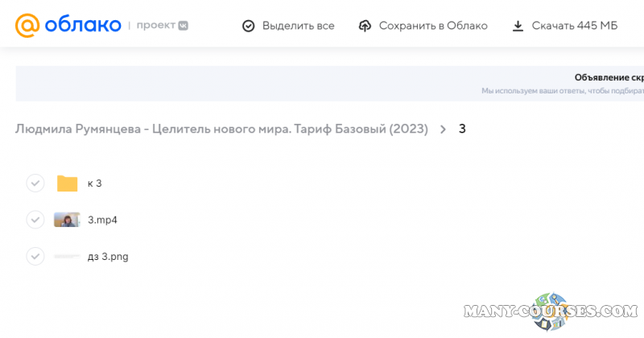Click the checkmark icon beside Выделить все
The width and height of the screenshot is (644, 338).
(249, 26)
